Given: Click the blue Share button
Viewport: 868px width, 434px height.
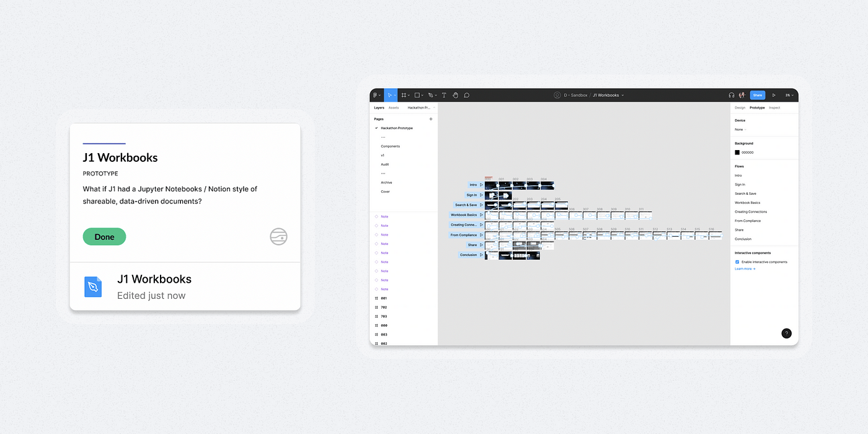Looking at the screenshot, I should (x=758, y=95).
